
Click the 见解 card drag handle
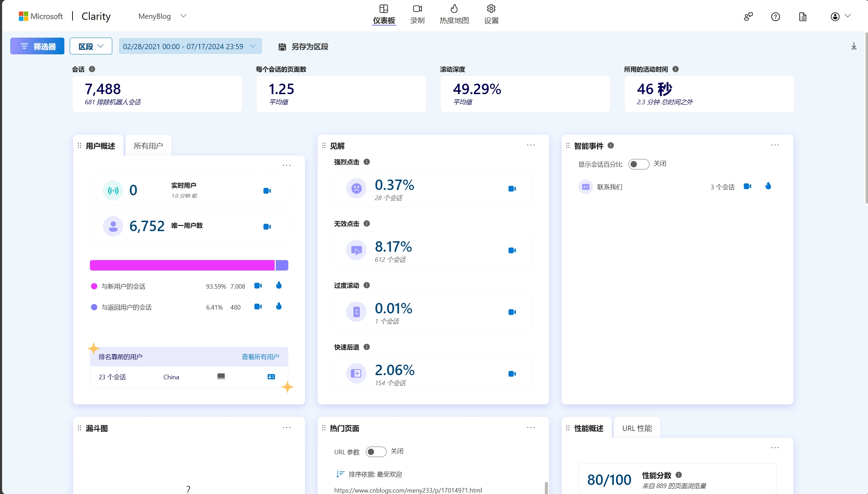point(324,145)
